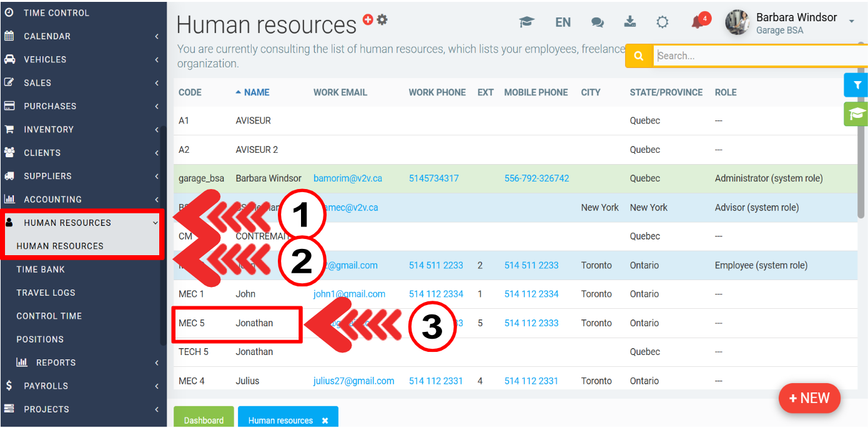Switch language using EN toggle
Image resolution: width=868 pixels, height=428 pixels.
click(x=563, y=22)
